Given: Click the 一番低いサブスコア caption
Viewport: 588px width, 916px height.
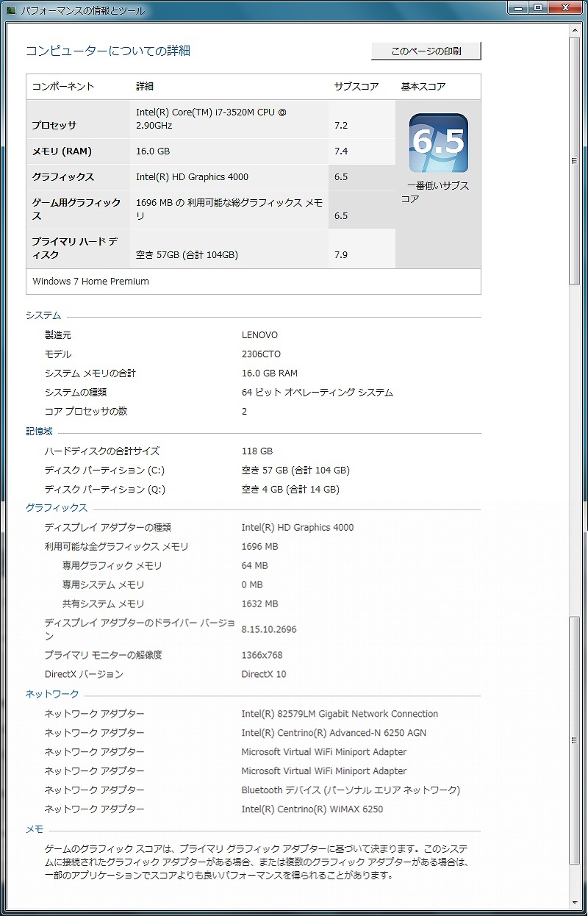Looking at the screenshot, I should 435,192.
